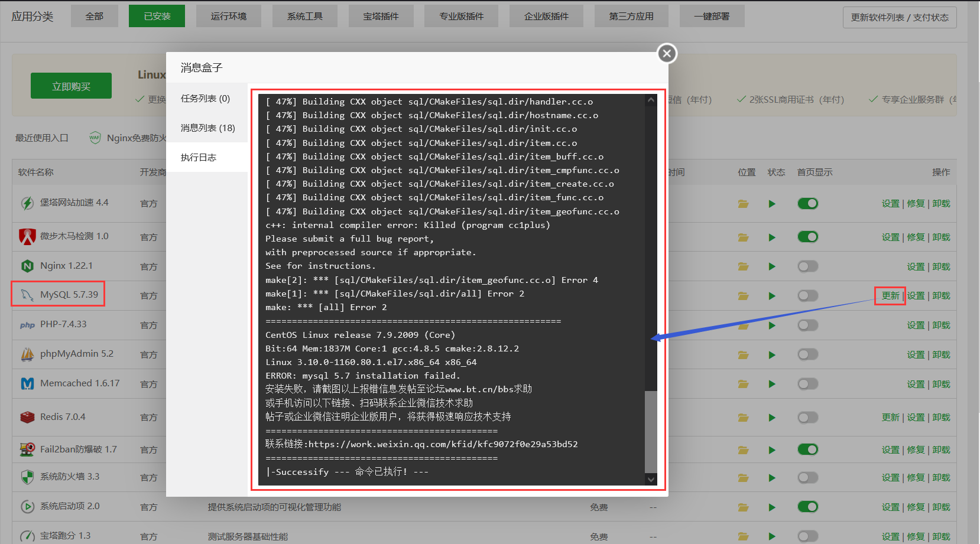Click play status icon for 堡塔网站加速 4.4
980x544 pixels.
[x=772, y=204]
